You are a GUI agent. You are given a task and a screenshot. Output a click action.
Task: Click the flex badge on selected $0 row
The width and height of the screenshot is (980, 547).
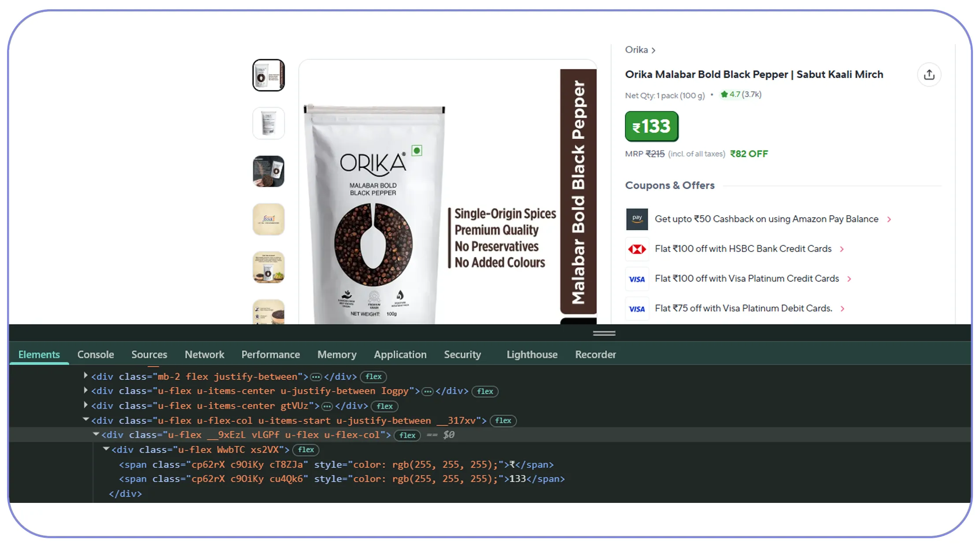(x=407, y=435)
